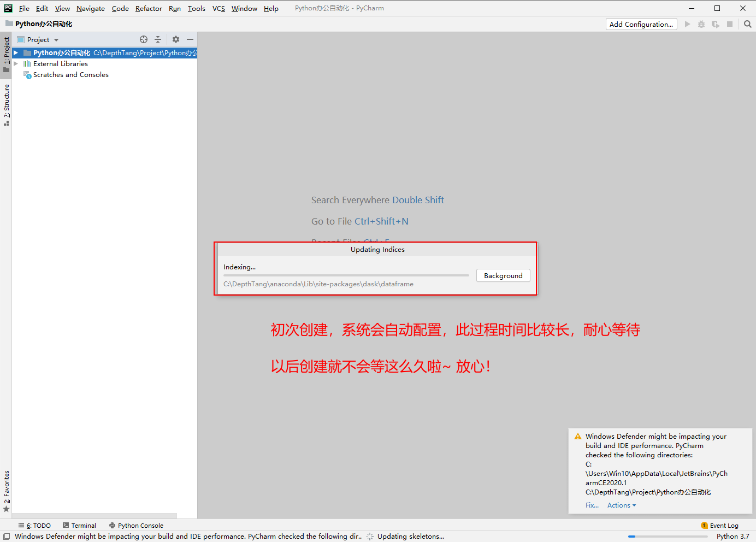Open the 1: Project side tab

click(7, 55)
